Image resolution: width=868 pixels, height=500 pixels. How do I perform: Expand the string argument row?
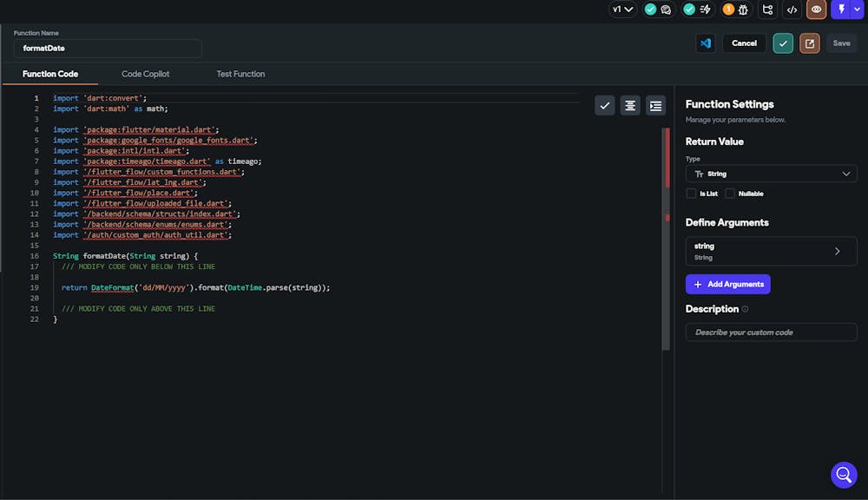point(771,252)
